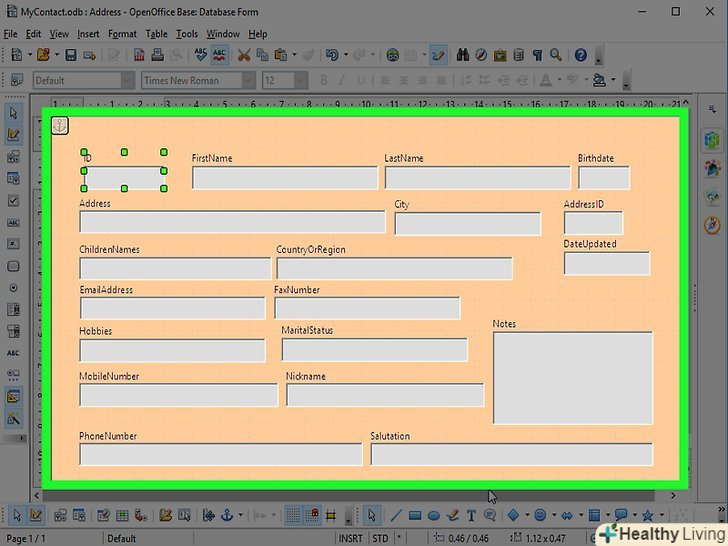Select the Line drawing tool

pyautogui.click(x=396, y=516)
